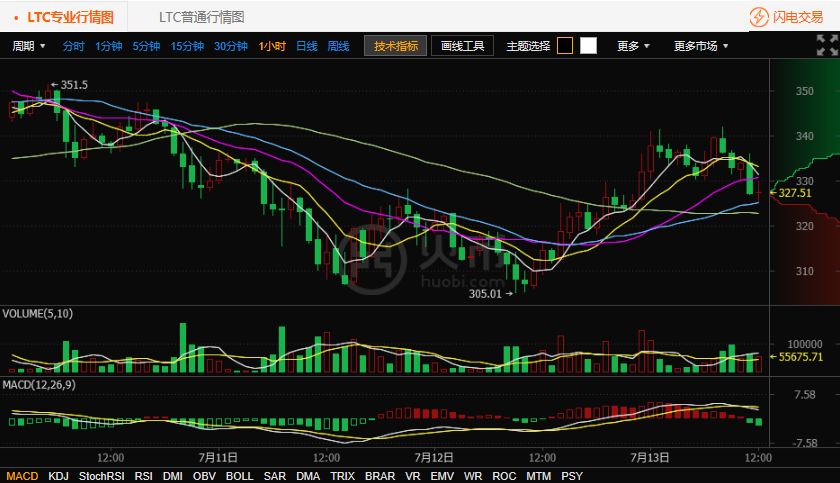Toggle the 技术指标 button
Image resolution: width=840 pixels, height=483 pixels.
pos(395,46)
